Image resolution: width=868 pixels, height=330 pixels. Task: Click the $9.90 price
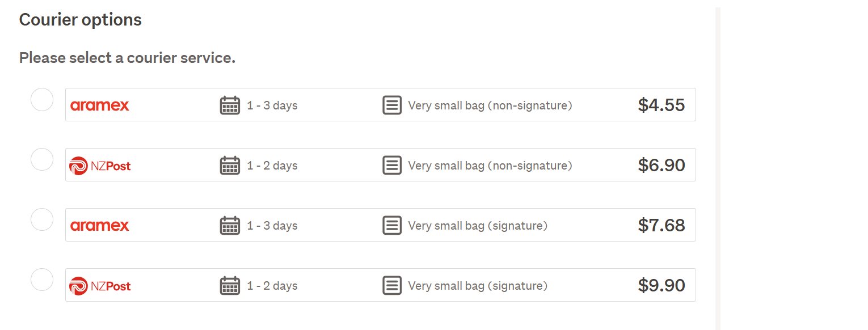(x=661, y=285)
